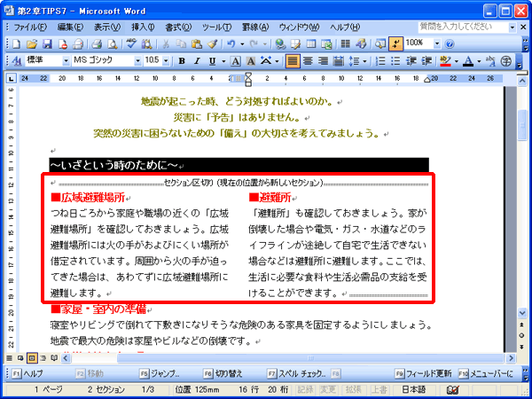The height and width of the screenshot is (399, 532).
Task: Open the Columns layout button
Action: coord(346,43)
